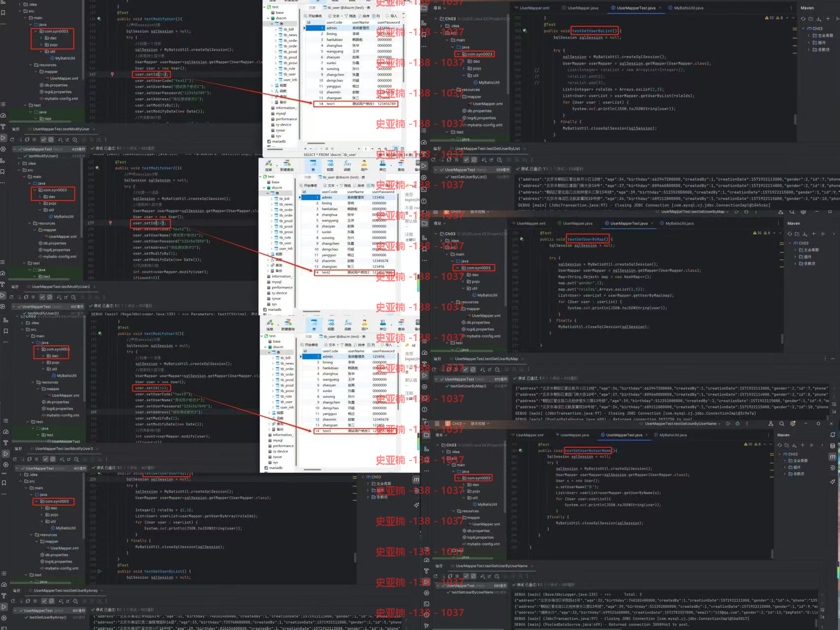840x630 pixels.
Task: Reload Maven projects in testGetUserByUserName window
Action: click(x=780, y=445)
